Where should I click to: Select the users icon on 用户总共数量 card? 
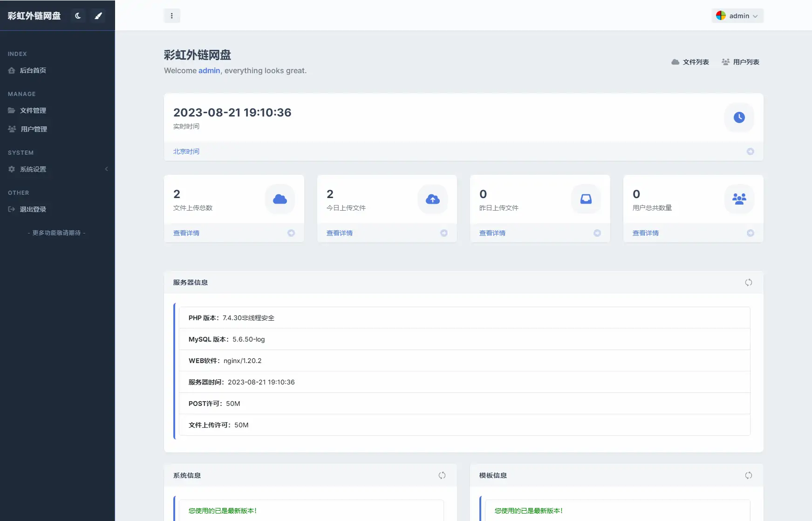click(x=739, y=199)
